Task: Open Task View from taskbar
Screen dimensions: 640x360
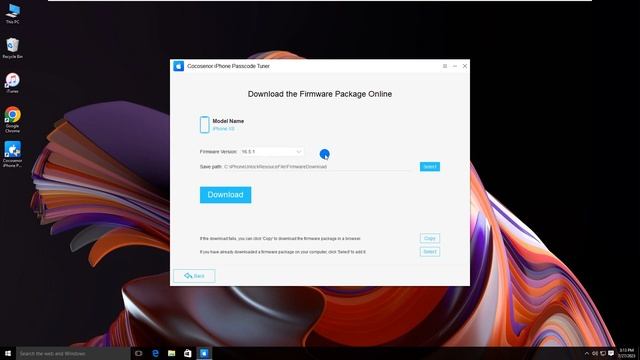Action: [138, 353]
